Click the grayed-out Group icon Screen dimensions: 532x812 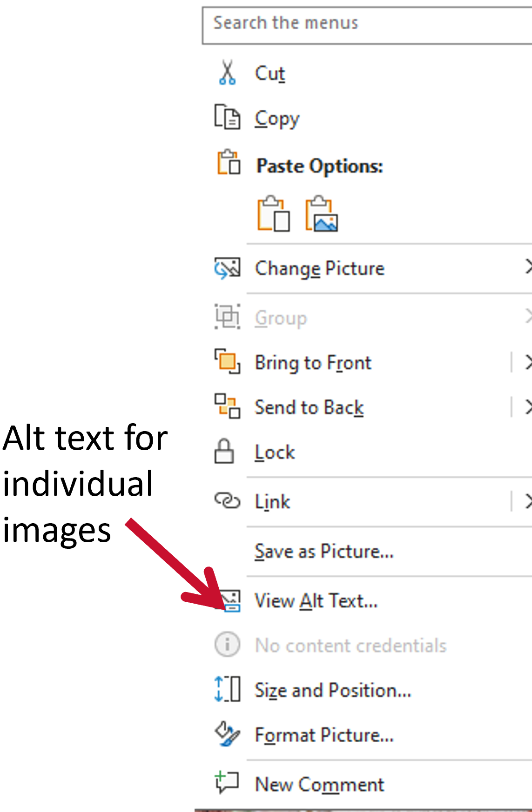click(227, 317)
